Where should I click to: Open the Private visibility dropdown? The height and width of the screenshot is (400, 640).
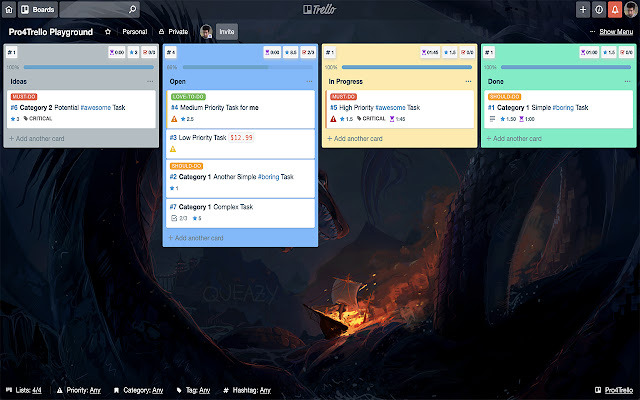173,32
